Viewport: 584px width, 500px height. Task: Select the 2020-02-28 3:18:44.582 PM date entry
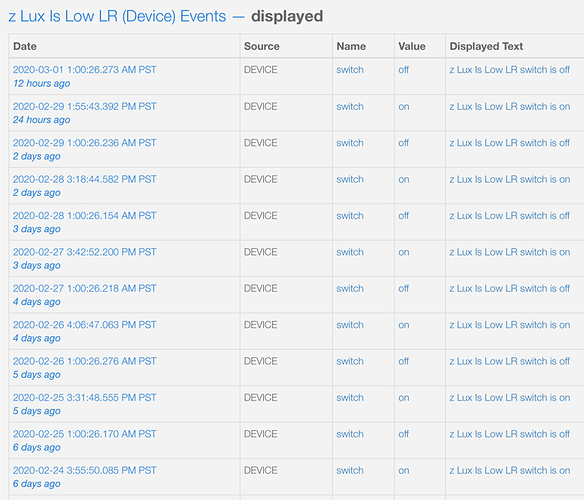(85, 179)
